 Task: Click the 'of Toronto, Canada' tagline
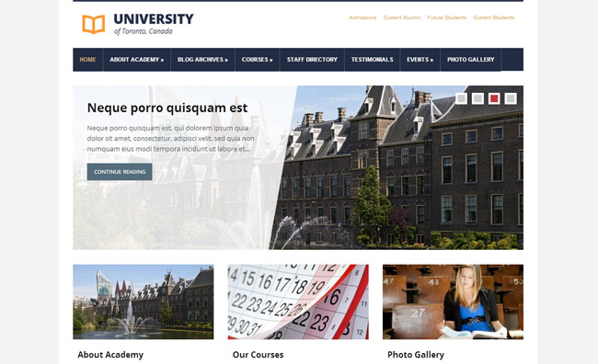click(x=144, y=31)
